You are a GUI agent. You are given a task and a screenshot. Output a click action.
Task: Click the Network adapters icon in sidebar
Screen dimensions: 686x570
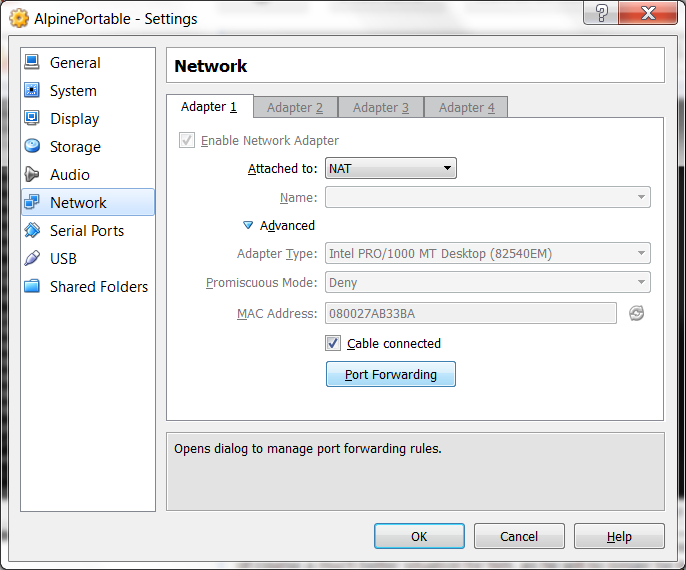pyautogui.click(x=32, y=202)
